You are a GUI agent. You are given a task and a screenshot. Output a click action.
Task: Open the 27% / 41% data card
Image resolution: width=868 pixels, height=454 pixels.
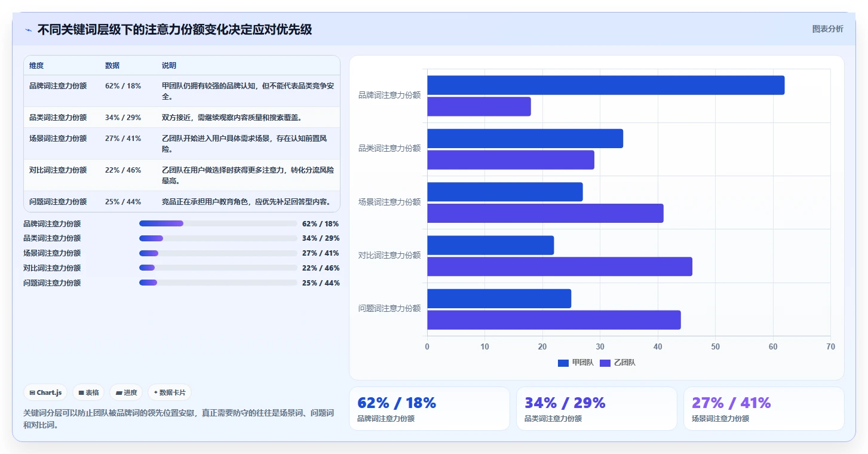(x=764, y=409)
